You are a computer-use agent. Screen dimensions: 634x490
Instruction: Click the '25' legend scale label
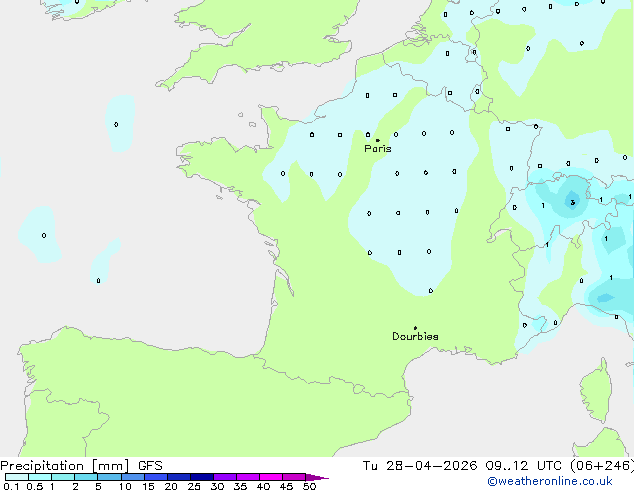point(194,486)
